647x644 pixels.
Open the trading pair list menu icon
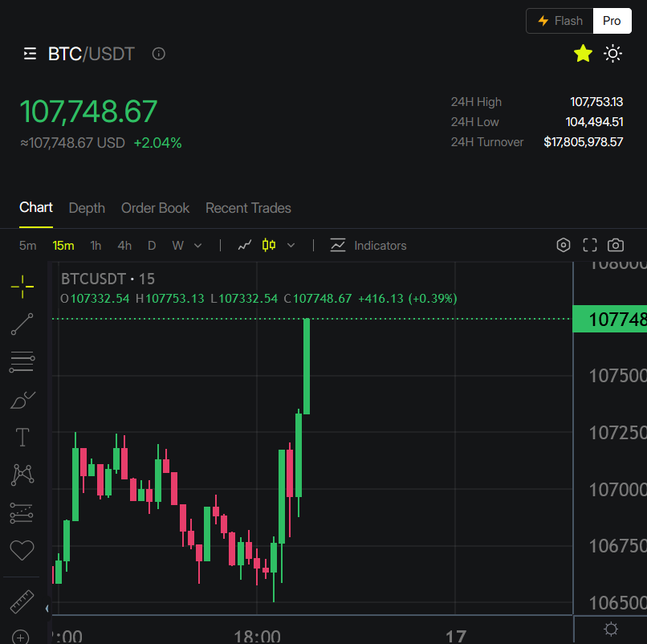(30, 54)
